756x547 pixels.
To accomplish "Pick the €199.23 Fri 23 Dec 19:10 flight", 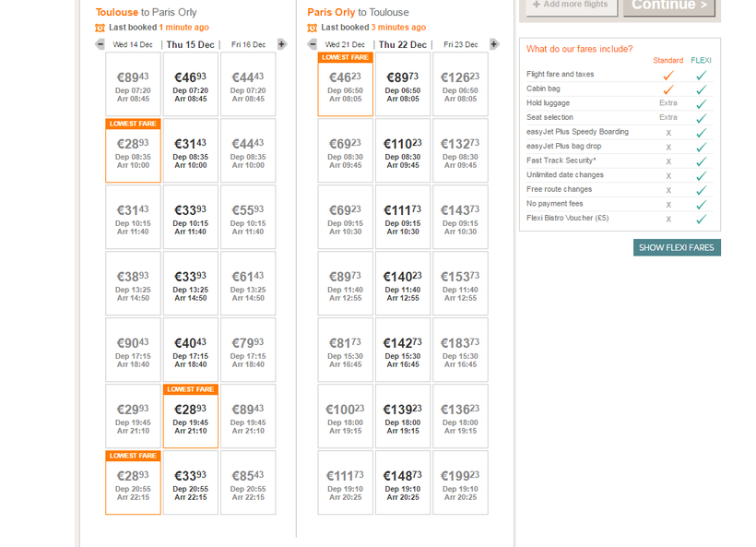I will click(460, 482).
